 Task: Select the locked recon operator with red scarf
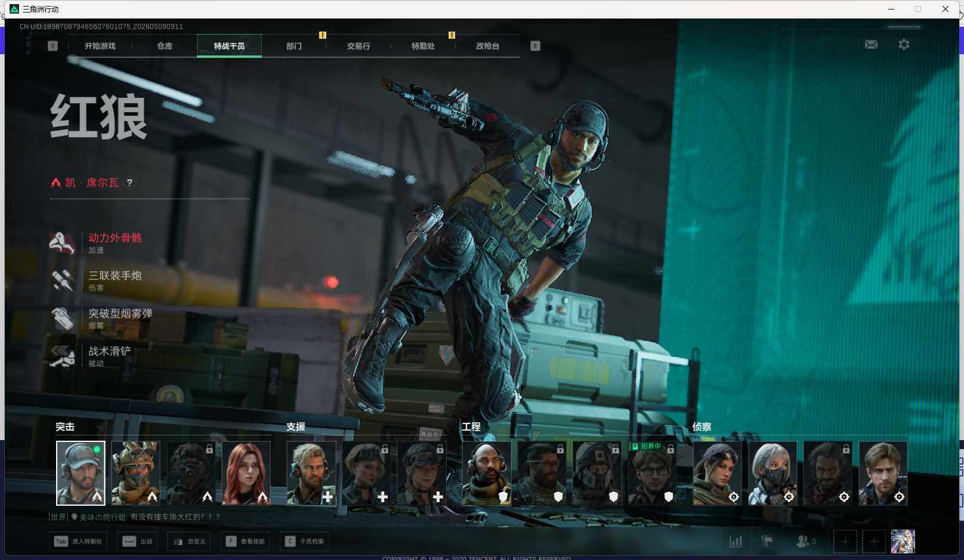[828, 473]
